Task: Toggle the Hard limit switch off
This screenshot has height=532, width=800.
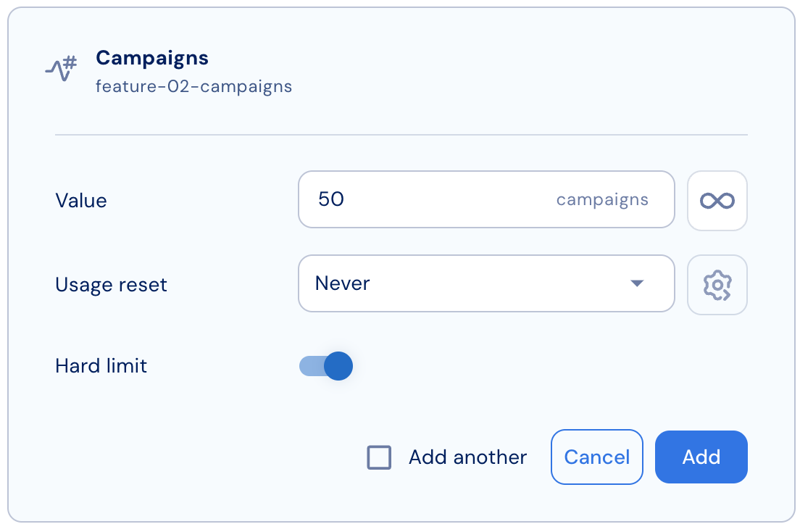Action: point(325,365)
